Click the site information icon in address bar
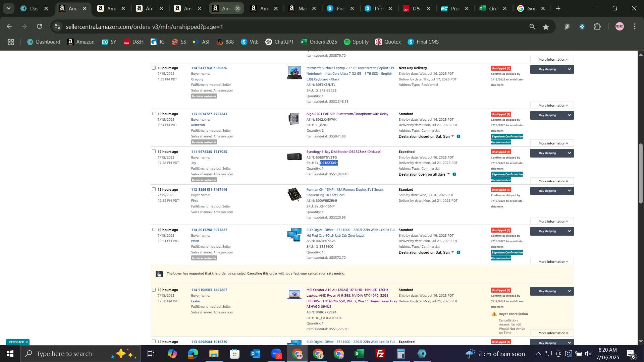The width and height of the screenshot is (644, 362). pos(58,26)
